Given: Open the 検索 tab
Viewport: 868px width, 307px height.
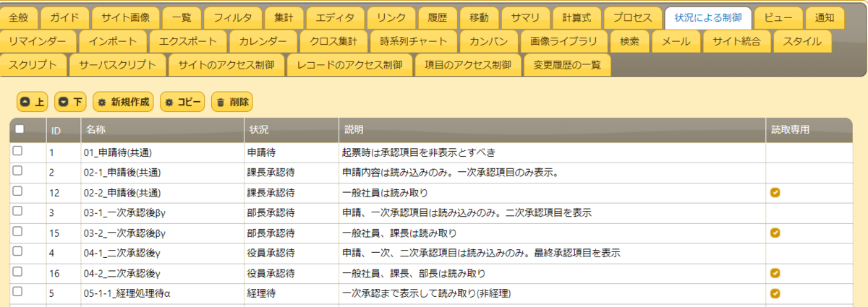Looking at the screenshot, I should coord(629,41).
